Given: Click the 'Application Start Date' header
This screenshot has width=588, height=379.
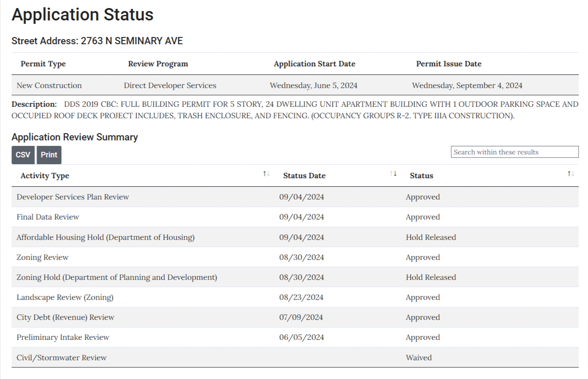Looking at the screenshot, I should coord(314,64).
